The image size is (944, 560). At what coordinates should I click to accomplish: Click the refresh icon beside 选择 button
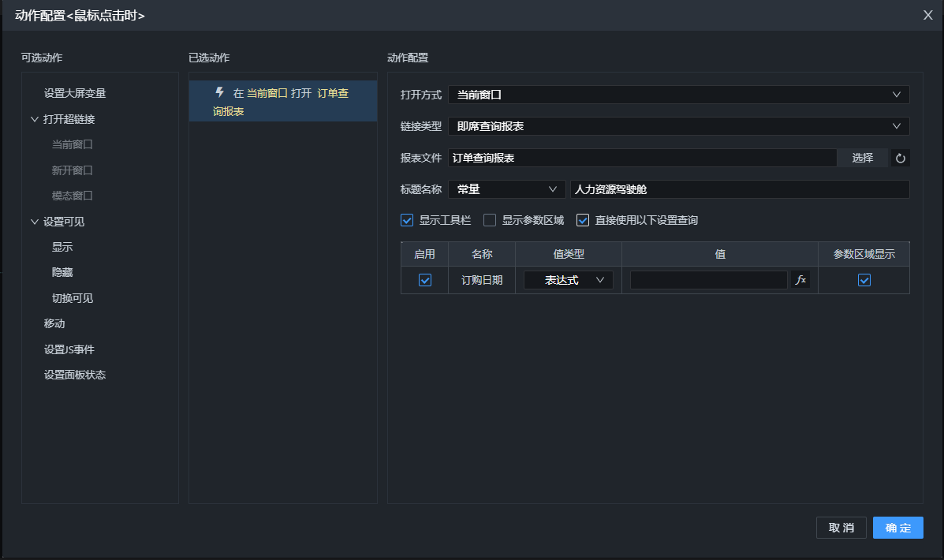(x=900, y=158)
